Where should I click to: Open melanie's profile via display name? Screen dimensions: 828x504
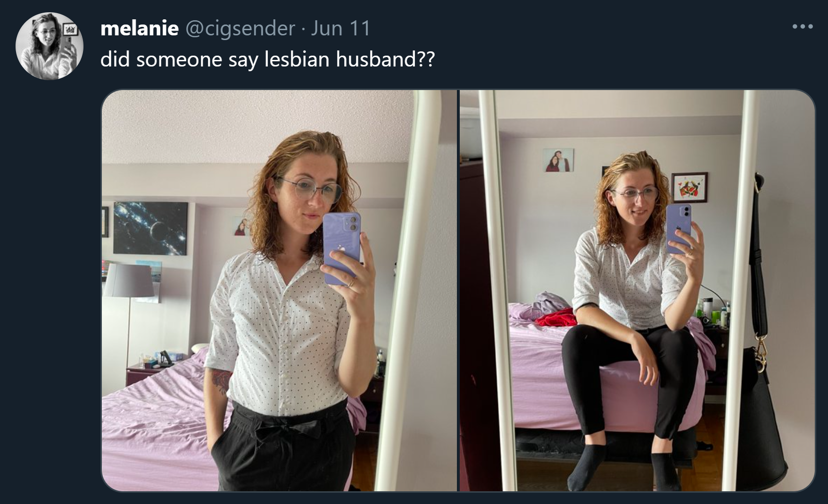140,28
